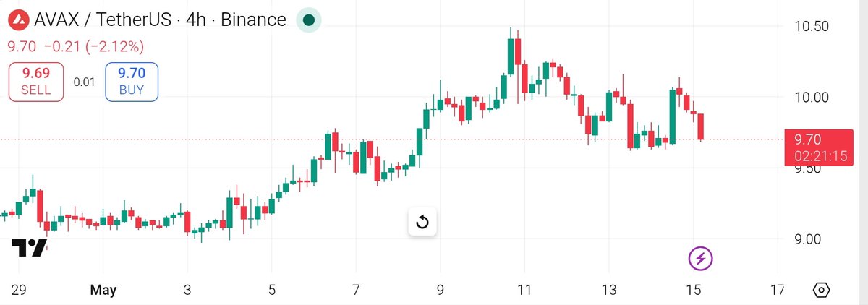
Task: Click the 0.01 spread value
Action: pos(85,82)
